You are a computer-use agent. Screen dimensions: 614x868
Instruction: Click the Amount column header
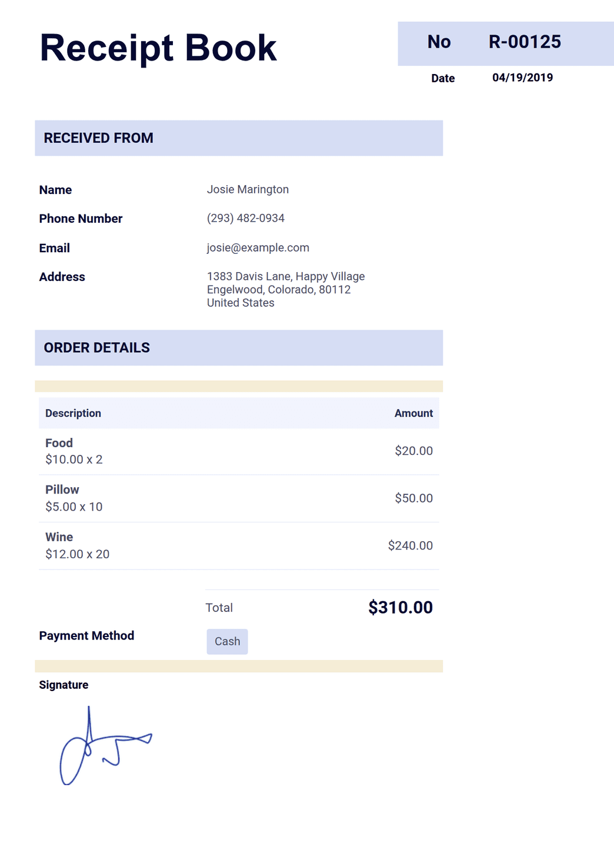[413, 413]
